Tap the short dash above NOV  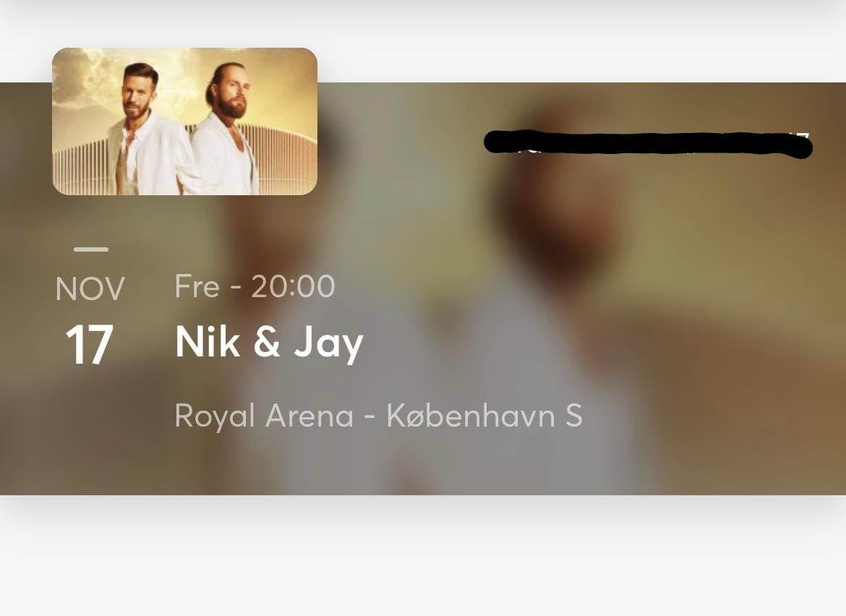coord(91,249)
